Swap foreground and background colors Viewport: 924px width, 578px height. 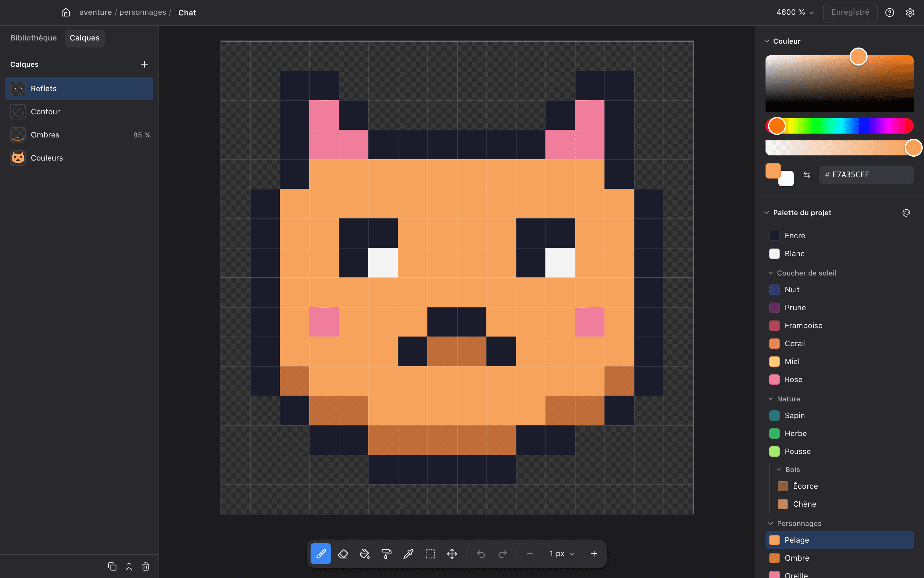(x=807, y=175)
